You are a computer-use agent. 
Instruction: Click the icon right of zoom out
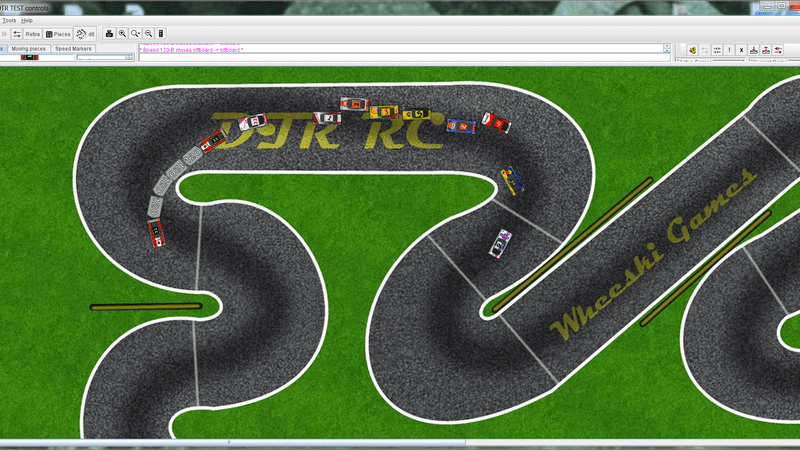pos(161,34)
